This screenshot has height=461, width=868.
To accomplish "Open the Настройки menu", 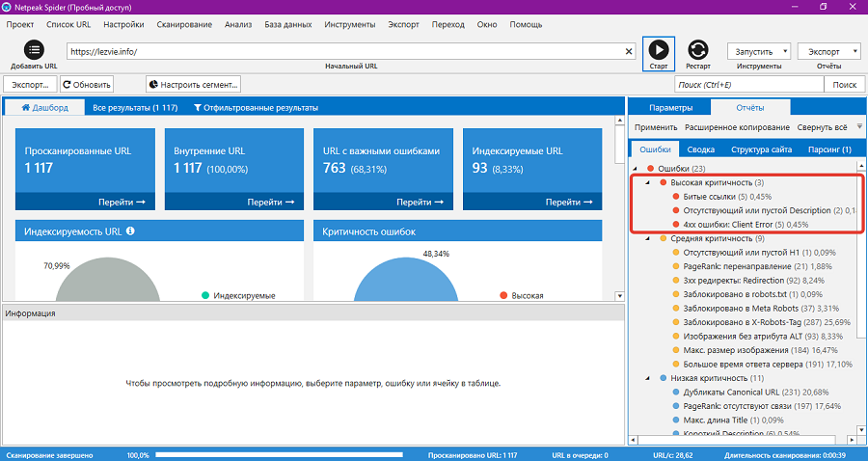I will pyautogui.click(x=123, y=24).
